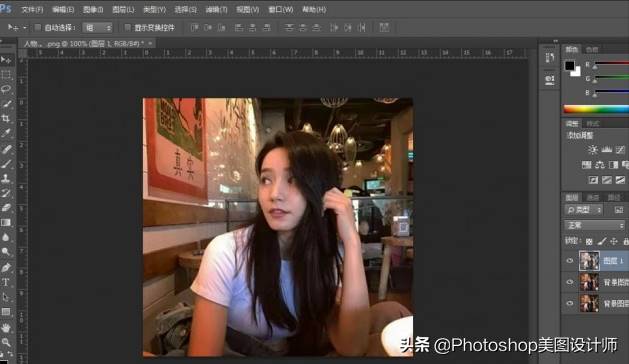Collapse the right panel group

tap(555, 41)
